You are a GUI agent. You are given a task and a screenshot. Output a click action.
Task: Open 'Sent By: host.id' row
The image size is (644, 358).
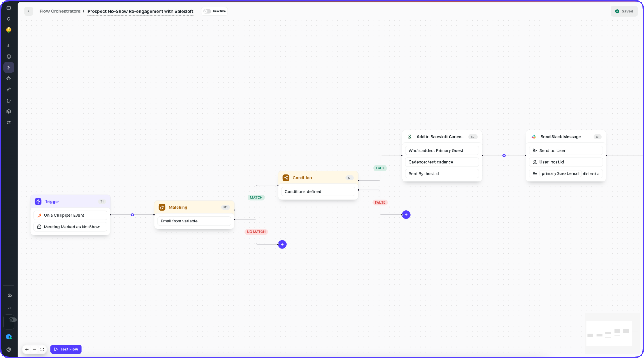[442, 174]
